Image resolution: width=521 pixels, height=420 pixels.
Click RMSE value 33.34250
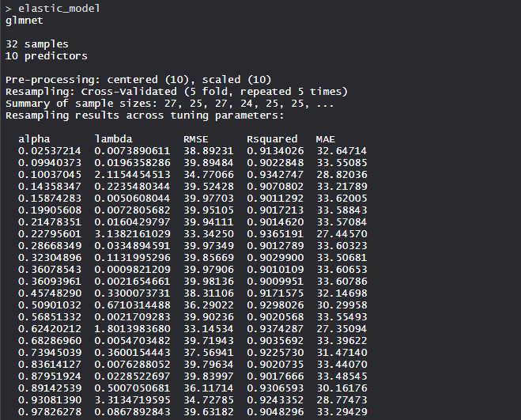point(209,234)
